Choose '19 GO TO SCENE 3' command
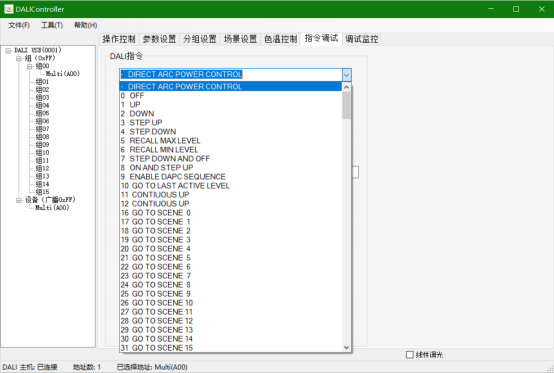The width and height of the screenshot is (554, 373). click(231, 240)
